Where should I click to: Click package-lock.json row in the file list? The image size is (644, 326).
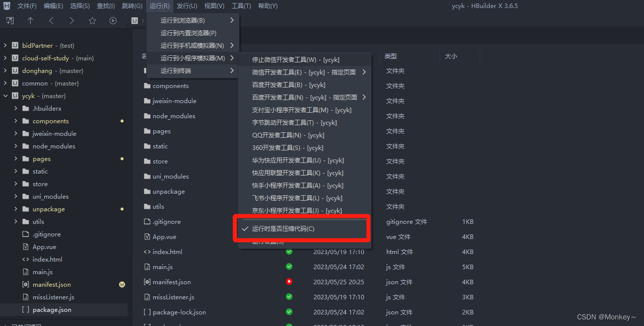308,312
